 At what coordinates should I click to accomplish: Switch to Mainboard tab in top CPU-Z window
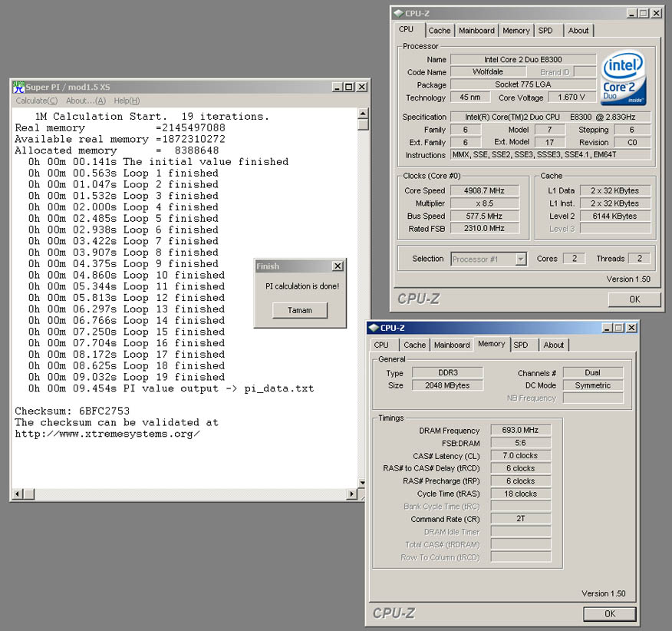[476, 31]
